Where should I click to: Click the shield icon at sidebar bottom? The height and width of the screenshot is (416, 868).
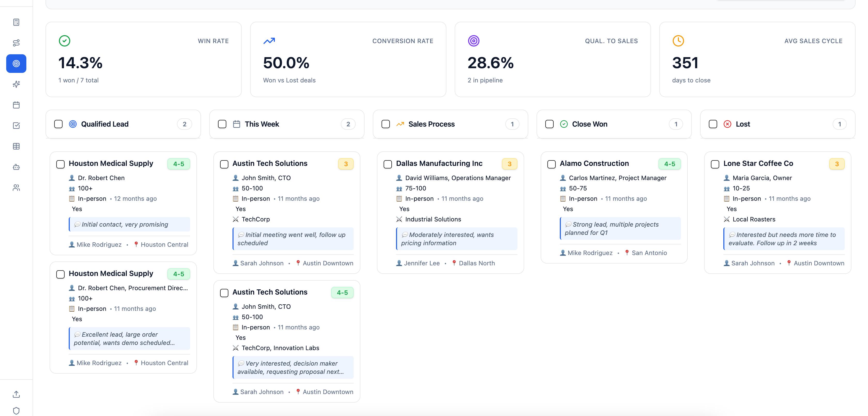pos(16,411)
